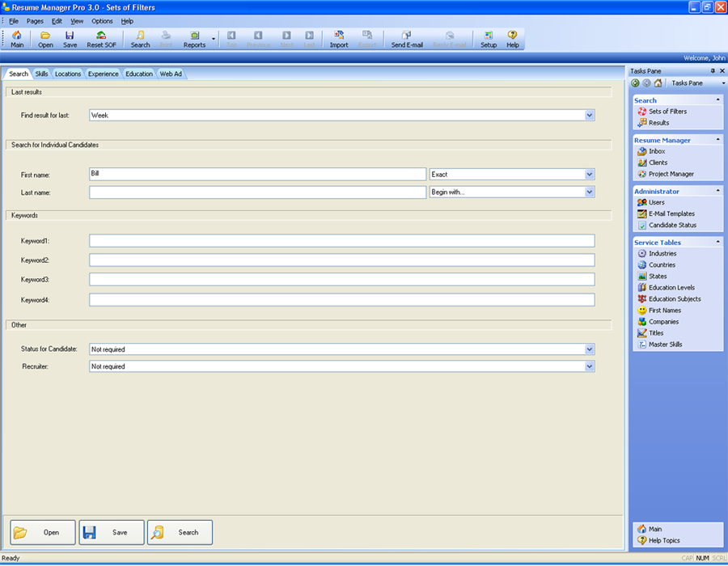Click the large Open button at the bottom
728x566 pixels.
tap(43, 533)
